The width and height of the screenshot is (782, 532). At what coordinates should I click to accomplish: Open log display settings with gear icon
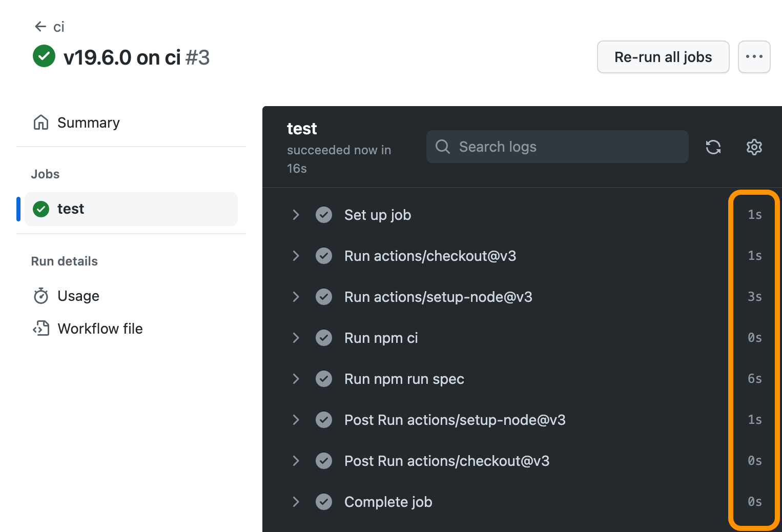(754, 147)
